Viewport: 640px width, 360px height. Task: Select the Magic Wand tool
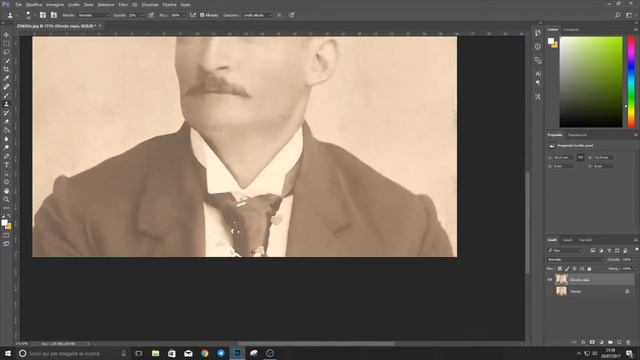coord(6,60)
